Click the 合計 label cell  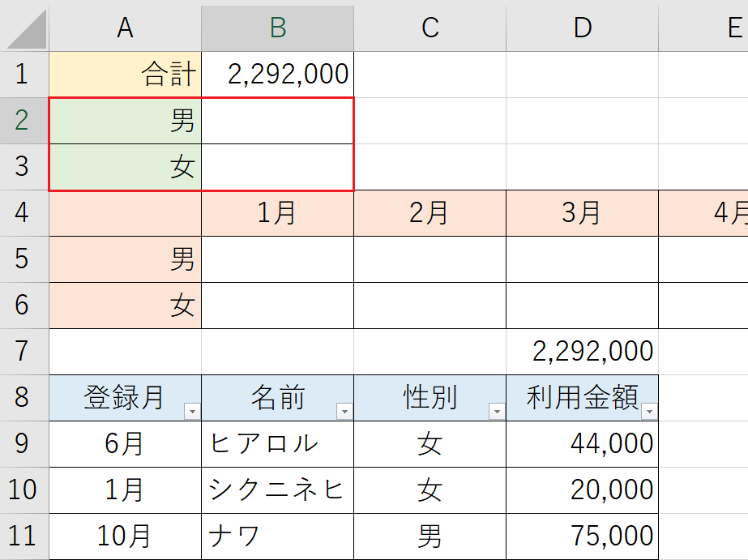pos(125,75)
